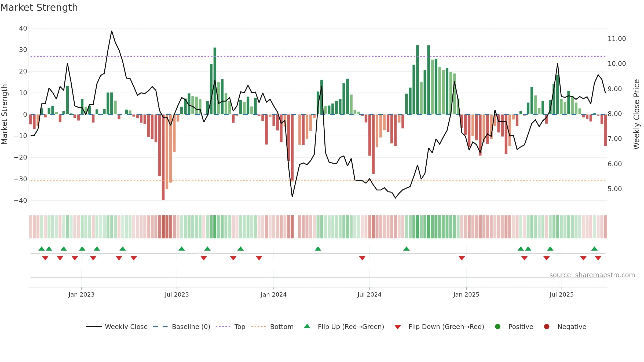Click the Jan 2023 axis label
Screen dimensions: 644x362
(x=81, y=294)
